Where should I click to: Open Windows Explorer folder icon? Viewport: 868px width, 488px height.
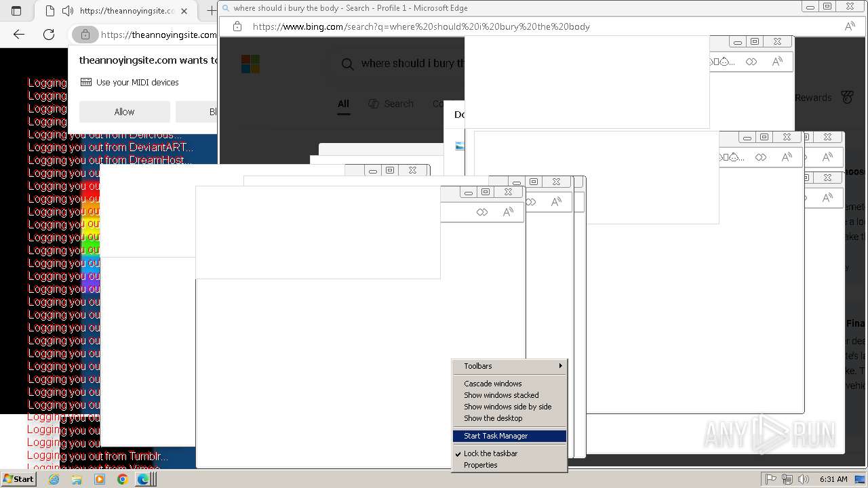click(x=77, y=479)
